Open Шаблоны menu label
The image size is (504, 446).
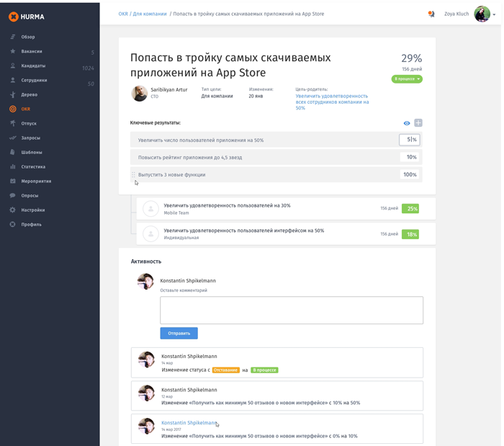32,153
